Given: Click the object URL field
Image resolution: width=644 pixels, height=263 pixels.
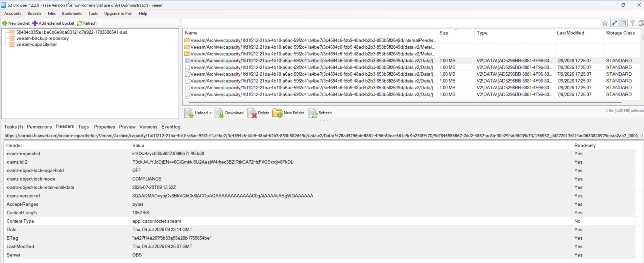Looking at the screenshot, I should point(320,136).
